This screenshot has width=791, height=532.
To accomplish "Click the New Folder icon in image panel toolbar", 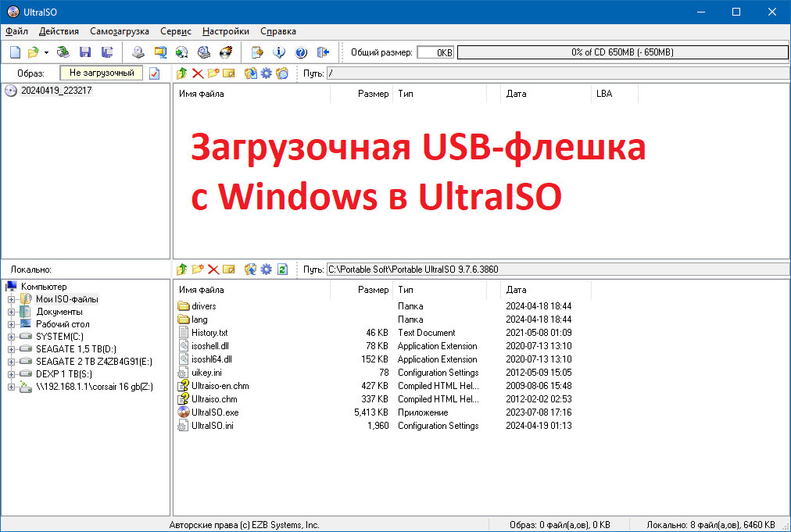I will pos(213,73).
